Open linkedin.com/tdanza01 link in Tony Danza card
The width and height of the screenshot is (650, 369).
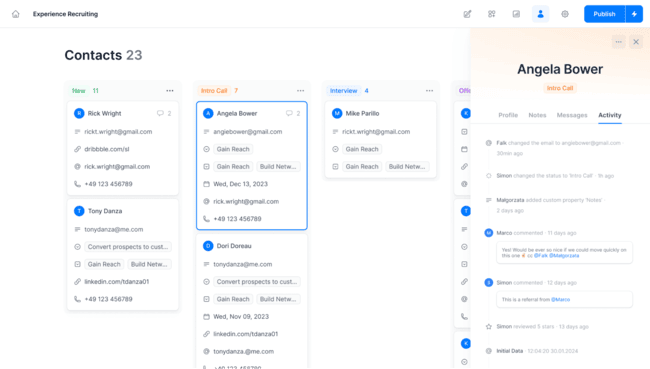[x=116, y=282]
